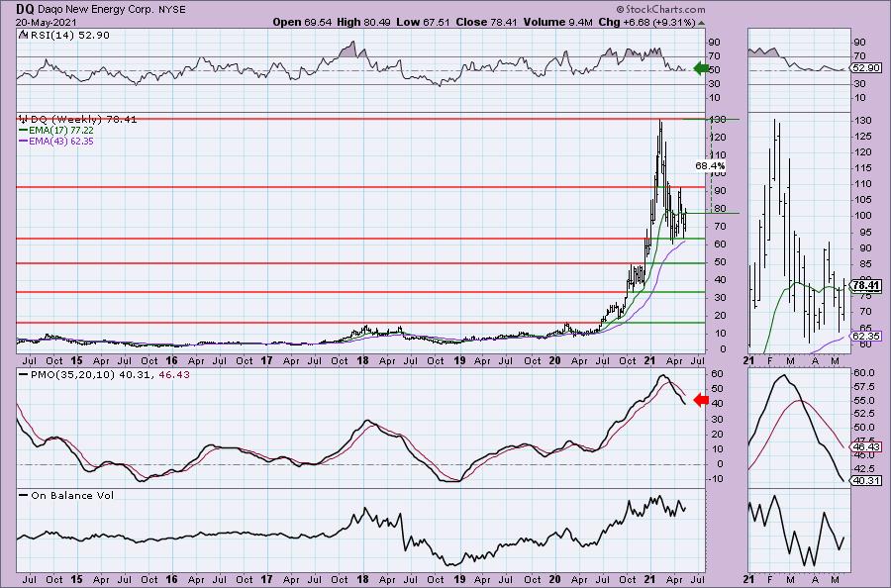The height and width of the screenshot is (588, 891).
Task: Click year 18 on the bottom time axis
Action: point(362,580)
